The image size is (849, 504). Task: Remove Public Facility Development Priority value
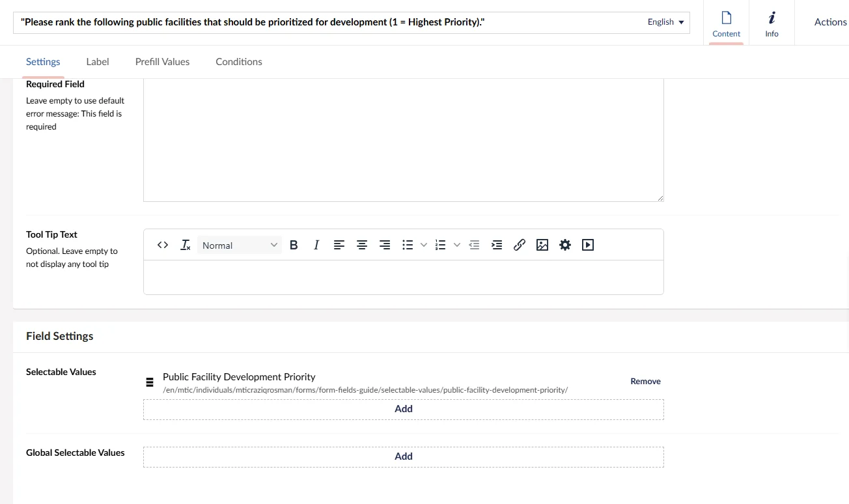[645, 382]
